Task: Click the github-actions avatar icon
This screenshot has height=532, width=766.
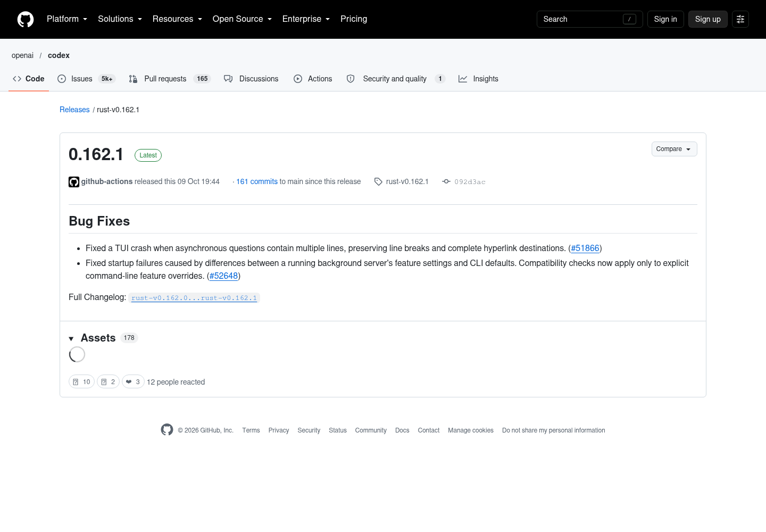Action: tap(74, 182)
